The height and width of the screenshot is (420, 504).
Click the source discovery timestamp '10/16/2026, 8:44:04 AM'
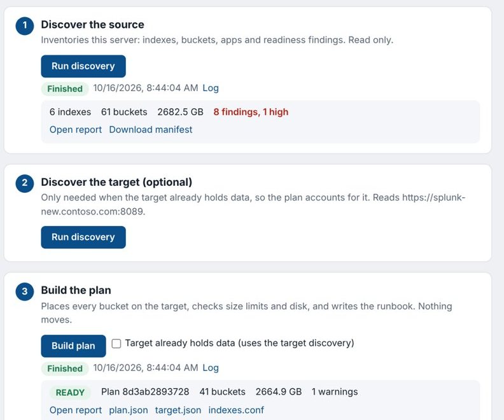pyautogui.click(x=146, y=88)
